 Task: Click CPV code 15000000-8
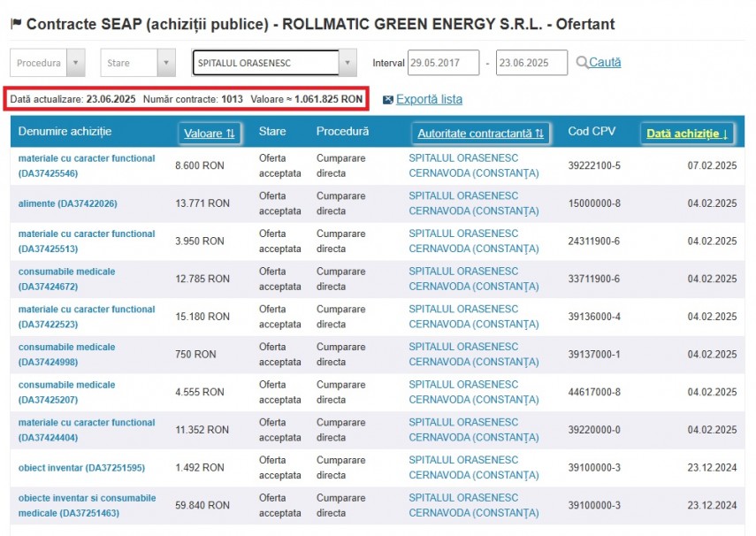(594, 203)
